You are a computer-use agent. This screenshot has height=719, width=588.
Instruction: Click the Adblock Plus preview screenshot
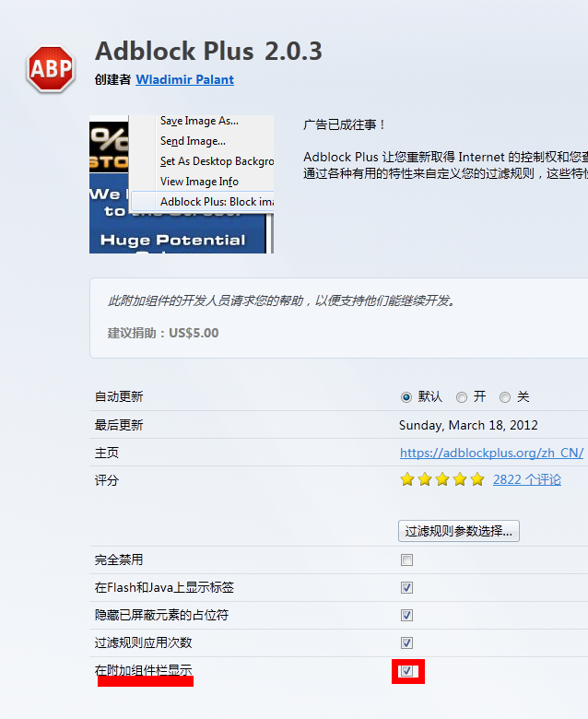coord(182,184)
